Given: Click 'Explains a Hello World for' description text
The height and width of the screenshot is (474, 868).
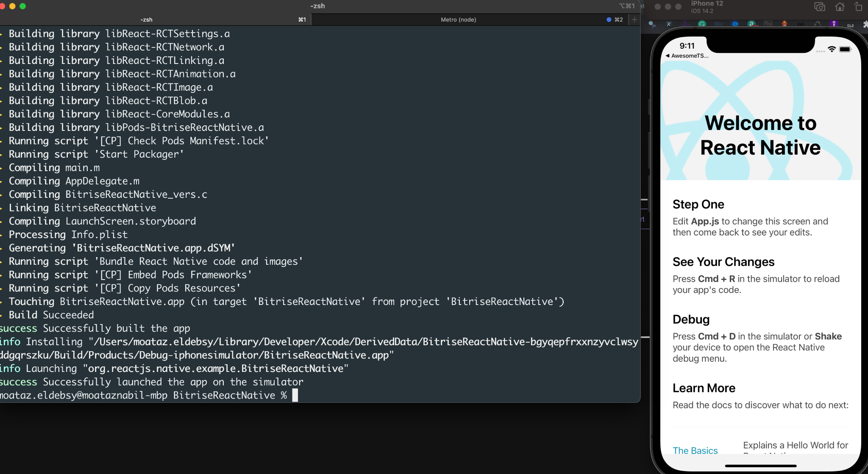Looking at the screenshot, I should coord(796,445).
